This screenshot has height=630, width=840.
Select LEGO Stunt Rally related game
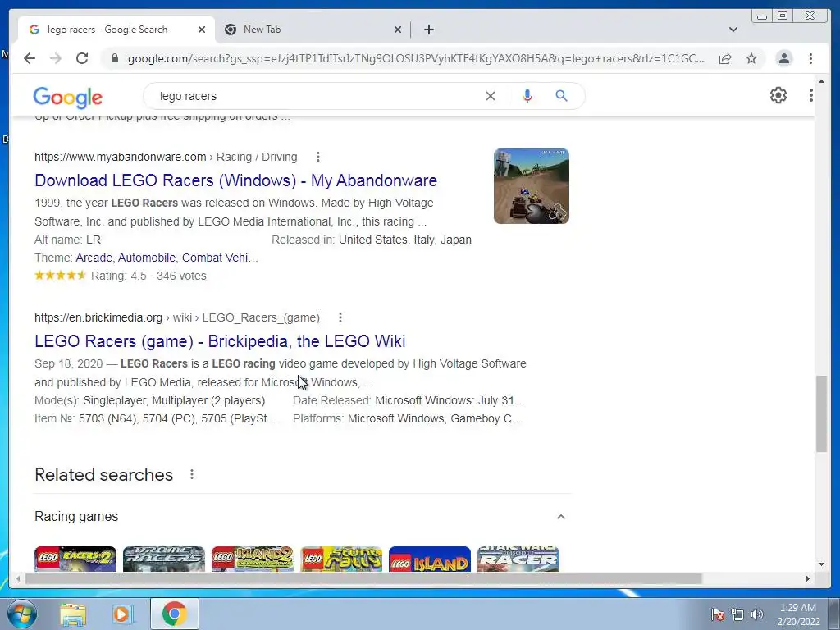(x=341, y=559)
